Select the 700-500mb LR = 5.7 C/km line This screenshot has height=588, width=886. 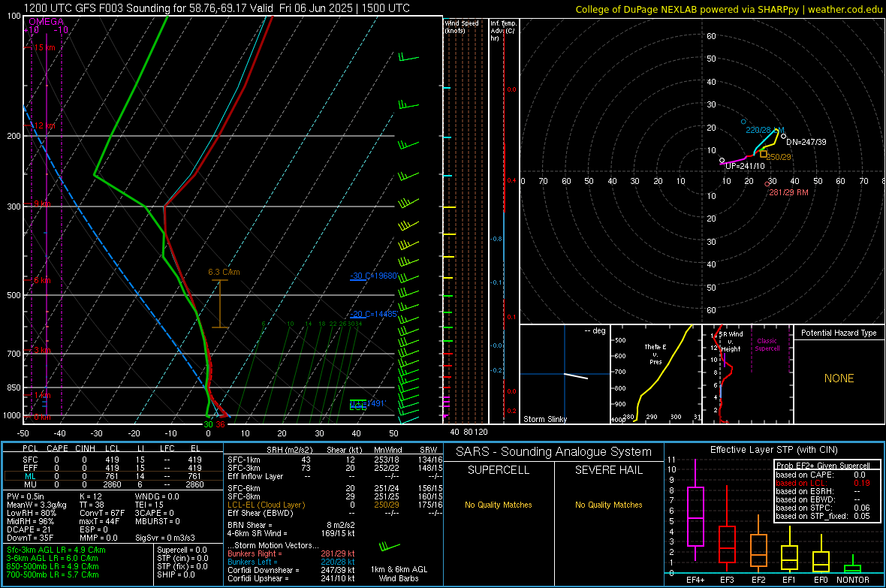(x=53, y=574)
